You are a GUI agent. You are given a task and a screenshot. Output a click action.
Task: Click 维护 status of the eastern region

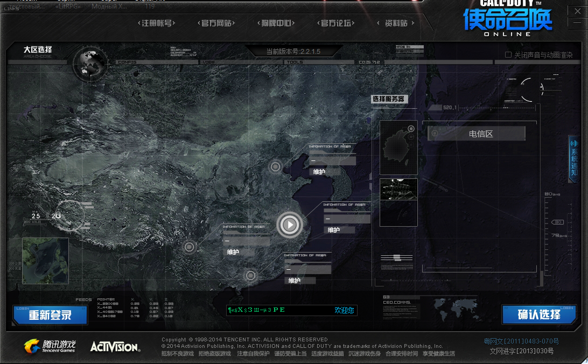coord(333,230)
